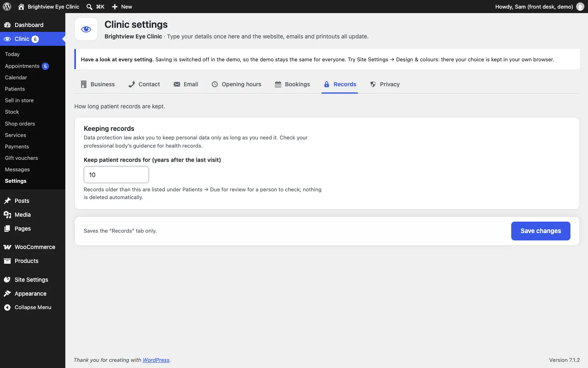Click the Dashboard gauge icon

pos(7,25)
